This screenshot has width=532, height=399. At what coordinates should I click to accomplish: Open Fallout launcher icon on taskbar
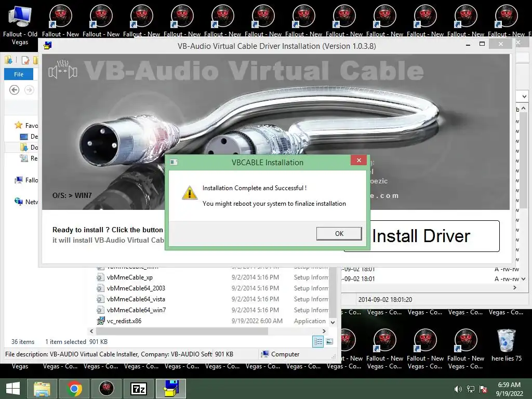coord(106,389)
